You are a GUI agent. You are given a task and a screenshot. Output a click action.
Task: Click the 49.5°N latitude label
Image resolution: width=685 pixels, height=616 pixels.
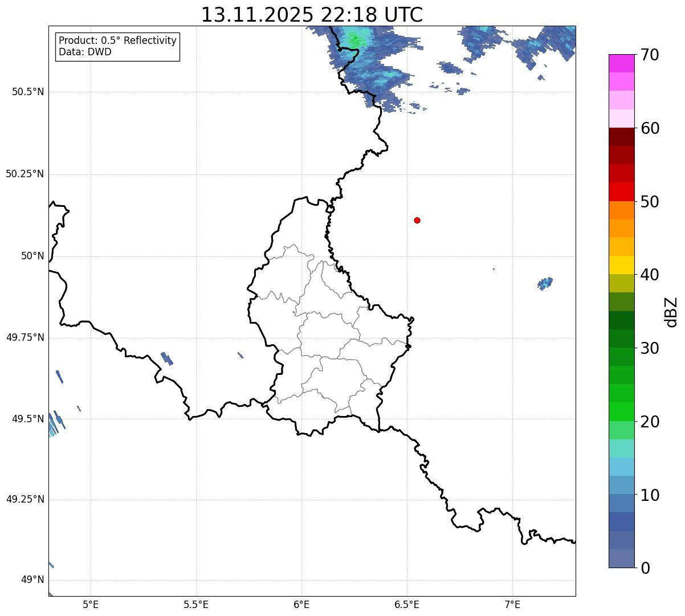(28, 419)
